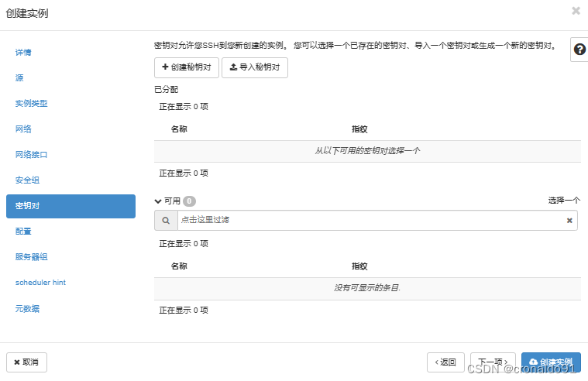
Task: Open the scheduler hint step
Action: pyautogui.click(x=40, y=283)
